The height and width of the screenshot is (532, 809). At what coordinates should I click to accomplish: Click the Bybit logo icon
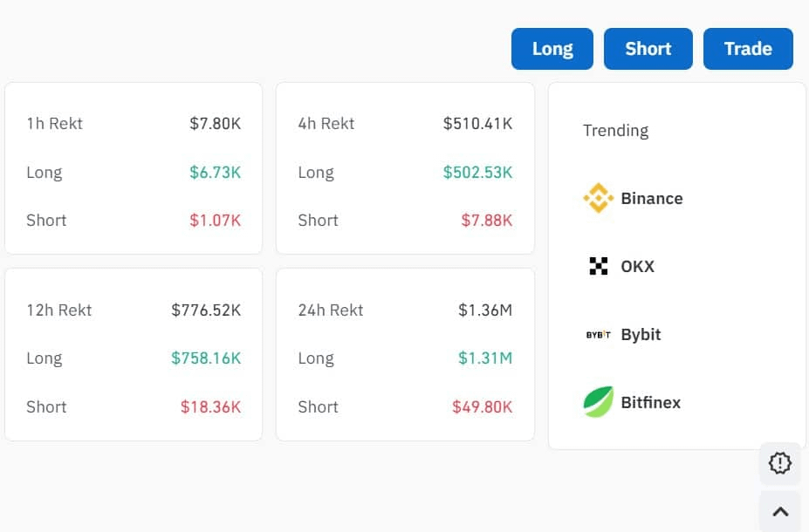pyautogui.click(x=599, y=335)
